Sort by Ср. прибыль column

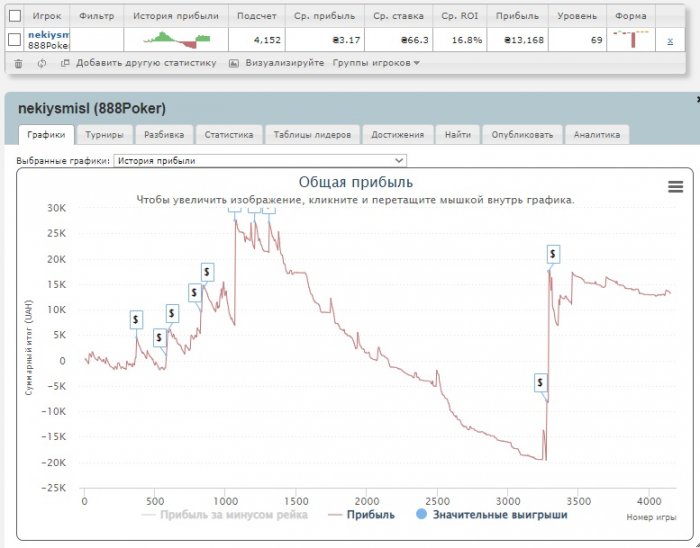tap(325, 16)
